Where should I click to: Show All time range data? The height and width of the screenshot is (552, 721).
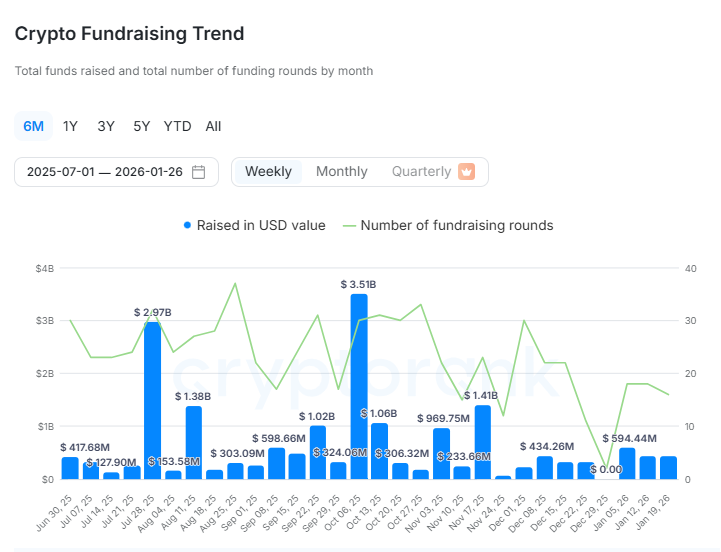coord(213,126)
